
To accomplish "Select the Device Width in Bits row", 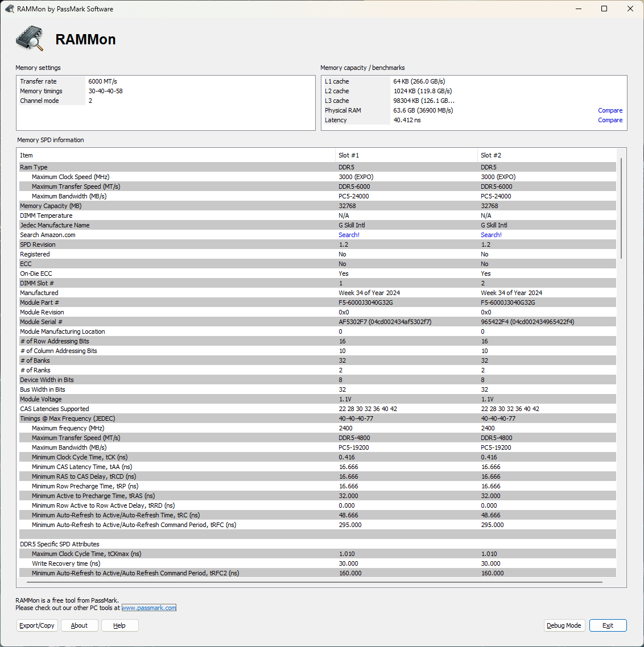I will [x=317, y=380].
